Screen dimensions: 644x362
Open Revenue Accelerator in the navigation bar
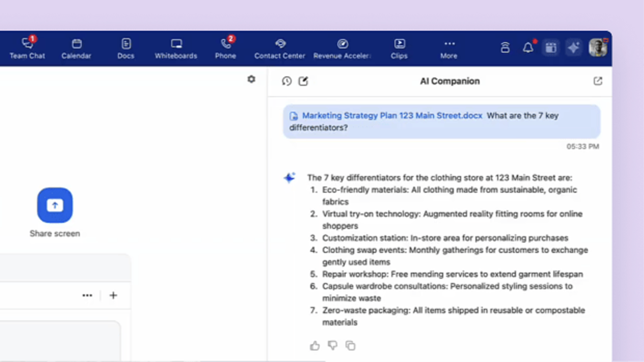tap(342, 48)
